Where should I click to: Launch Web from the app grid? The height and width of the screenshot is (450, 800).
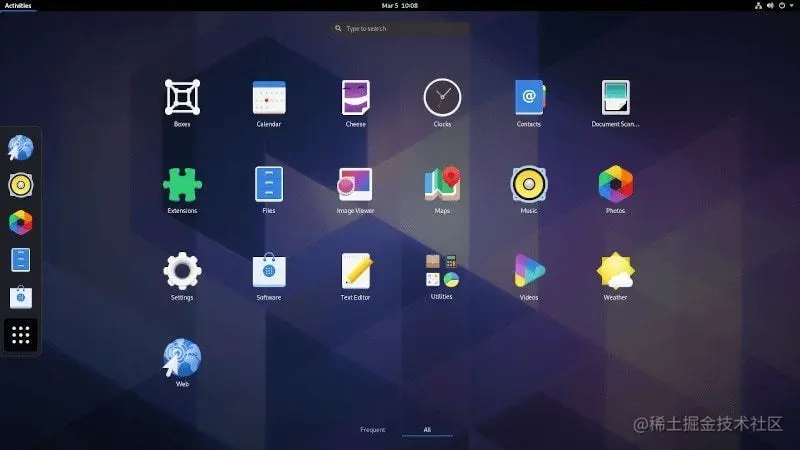182,358
